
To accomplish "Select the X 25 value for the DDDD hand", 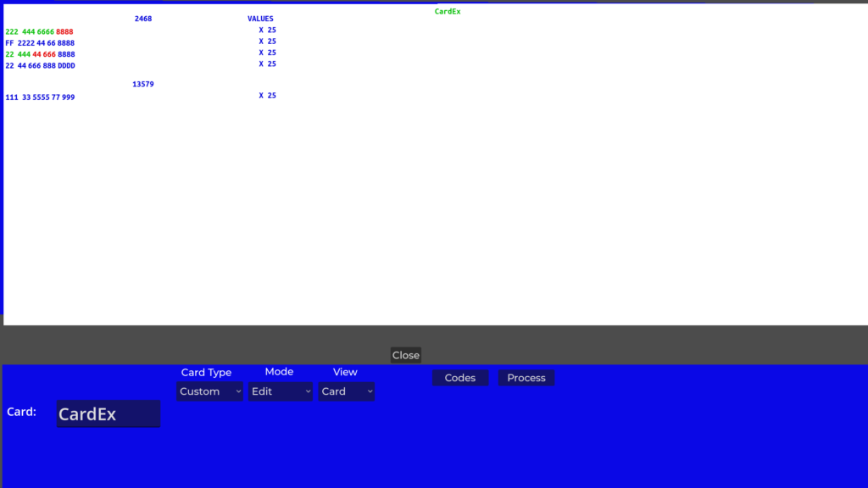I will click(267, 64).
